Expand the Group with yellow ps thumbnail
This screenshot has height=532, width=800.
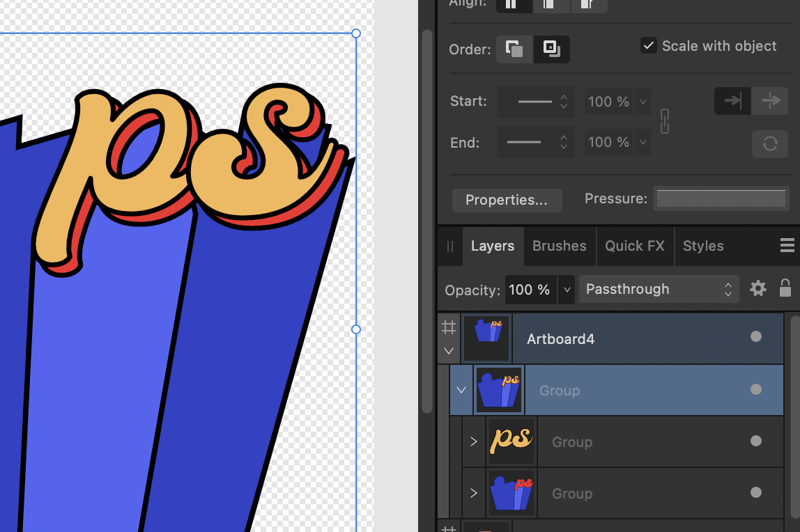(474, 441)
